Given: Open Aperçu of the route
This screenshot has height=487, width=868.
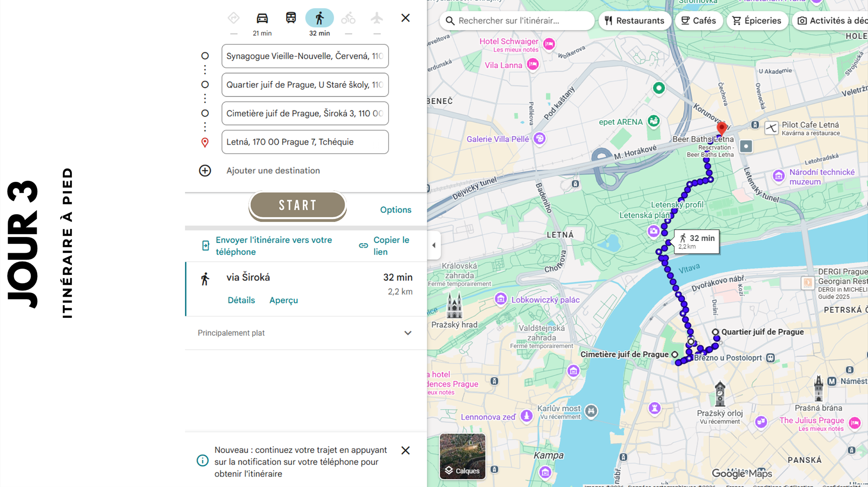Looking at the screenshot, I should (x=283, y=300).
